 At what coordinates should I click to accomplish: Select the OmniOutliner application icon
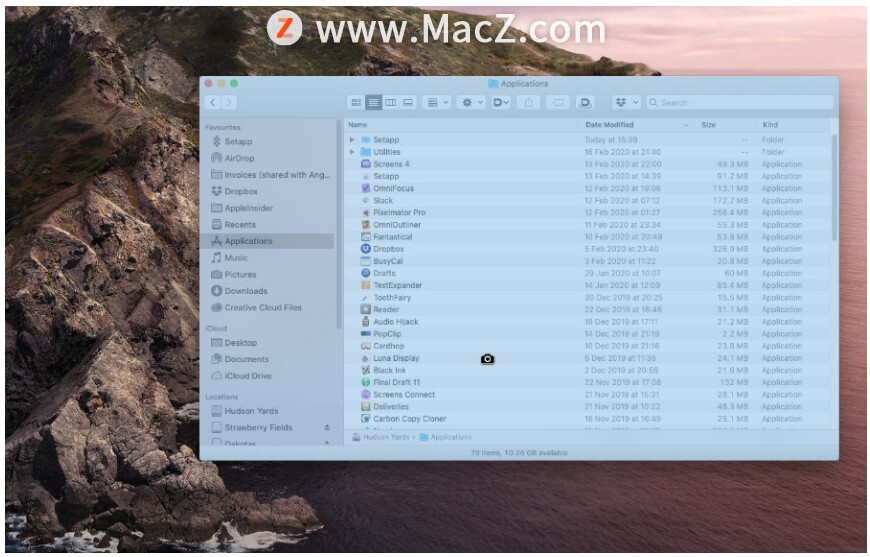click(366, 225)
